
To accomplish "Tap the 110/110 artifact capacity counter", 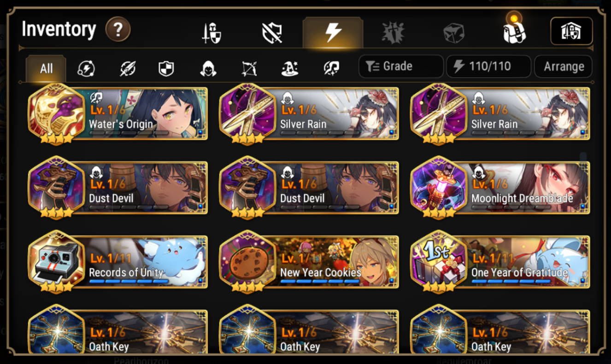I will pyautogui.click(x=488, y=66).
